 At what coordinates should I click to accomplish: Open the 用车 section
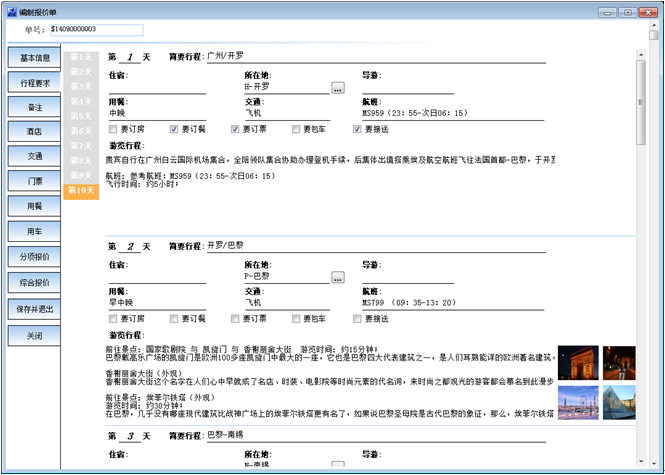tap(34, 231)
